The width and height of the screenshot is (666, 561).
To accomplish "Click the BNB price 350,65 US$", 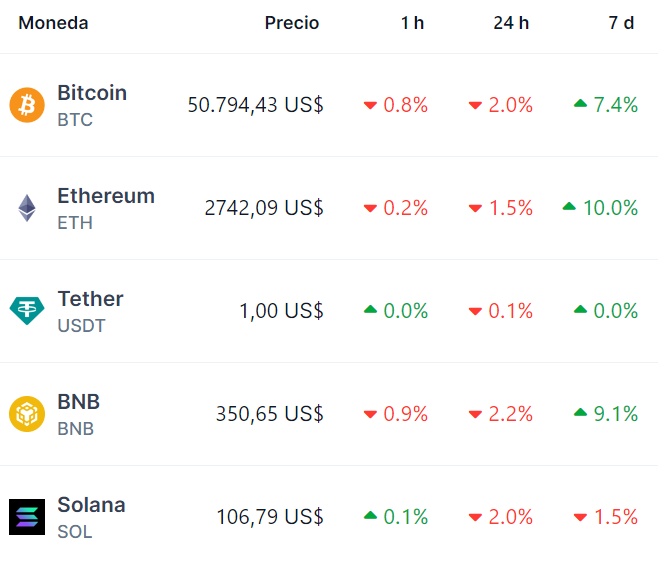I will click(269, 414).
